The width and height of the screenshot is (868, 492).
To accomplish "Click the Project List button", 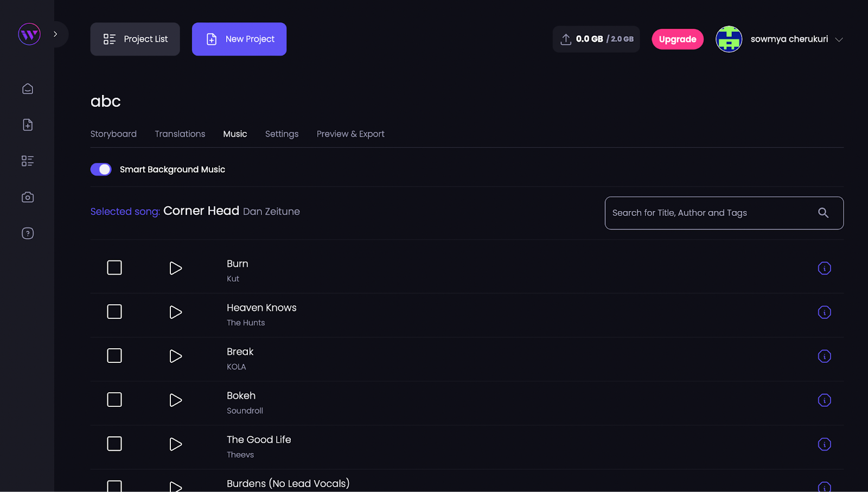I will (x=135, y=39).
